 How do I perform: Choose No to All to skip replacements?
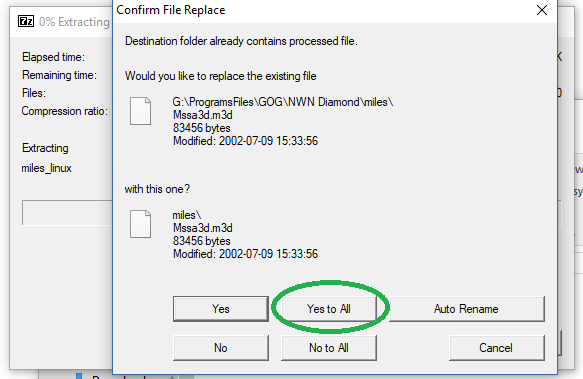click(329, 348)
